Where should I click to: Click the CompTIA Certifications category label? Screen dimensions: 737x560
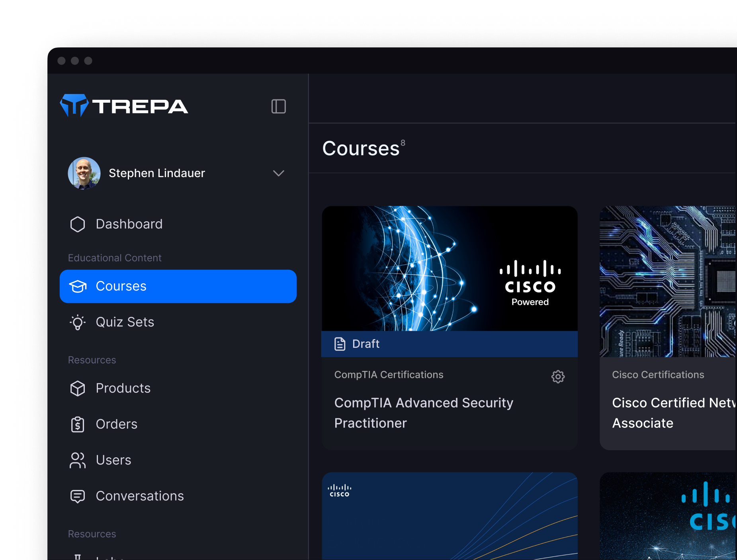click(389, 375)
